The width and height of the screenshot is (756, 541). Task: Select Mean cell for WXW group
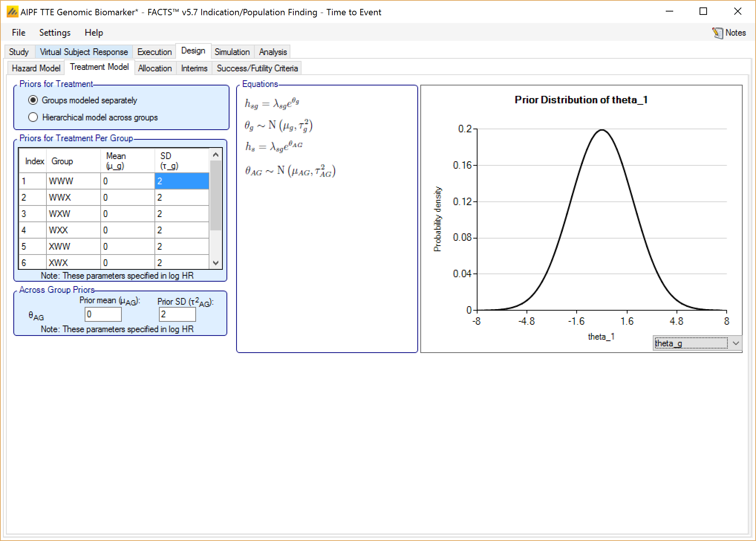[x=127, y=214]
